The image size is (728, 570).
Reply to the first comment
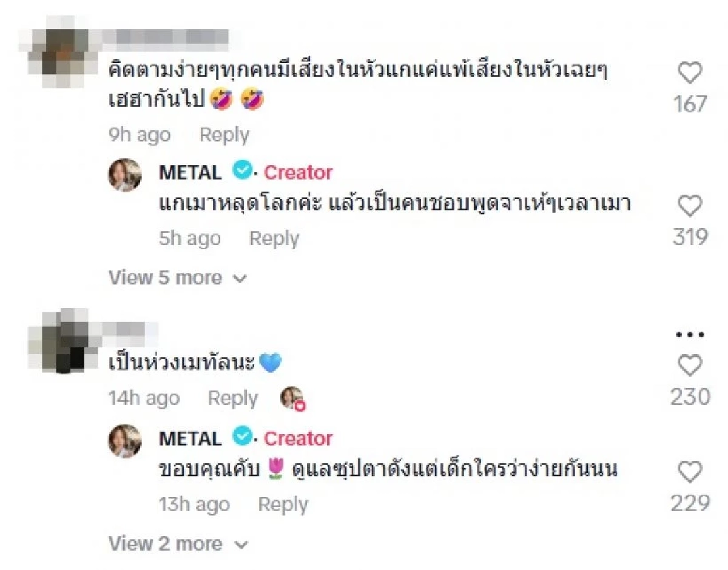point(224,134)
